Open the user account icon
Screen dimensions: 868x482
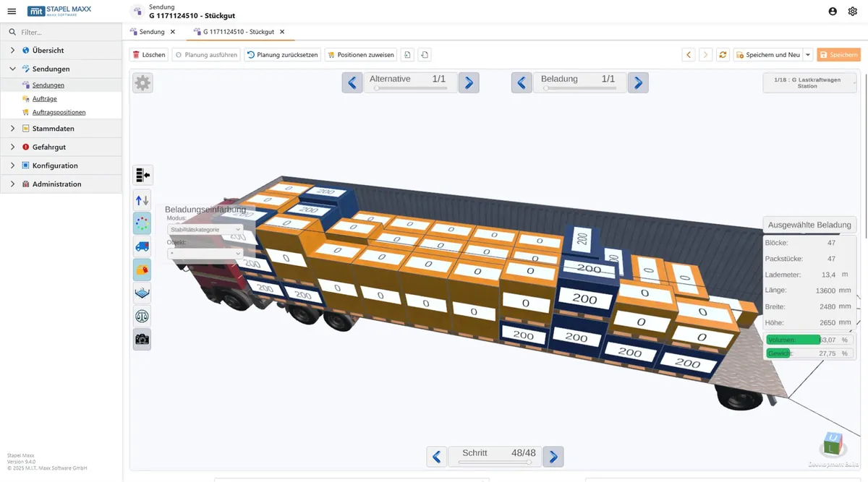[x=833, y=12]
